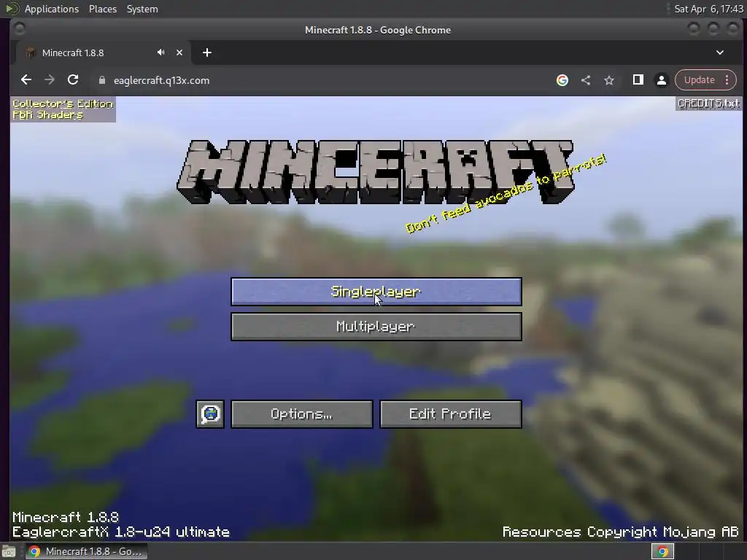This screenshot has height=560, width=747.
Task: Click the Minecraft 1.8.8 version text
Action: [x=66, y=517]
